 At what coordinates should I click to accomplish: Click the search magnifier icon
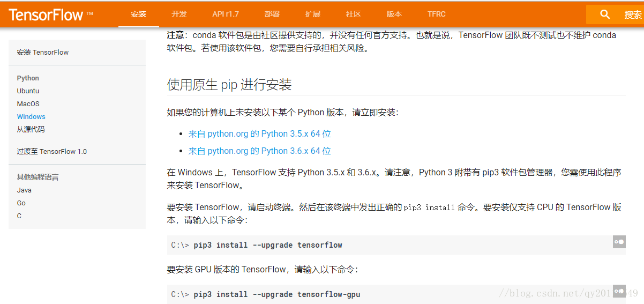pos(605,14)
